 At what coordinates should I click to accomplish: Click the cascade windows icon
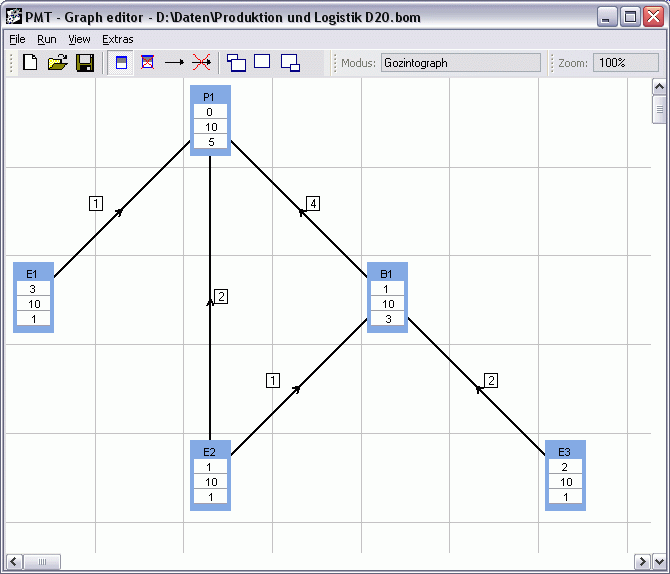237,63
